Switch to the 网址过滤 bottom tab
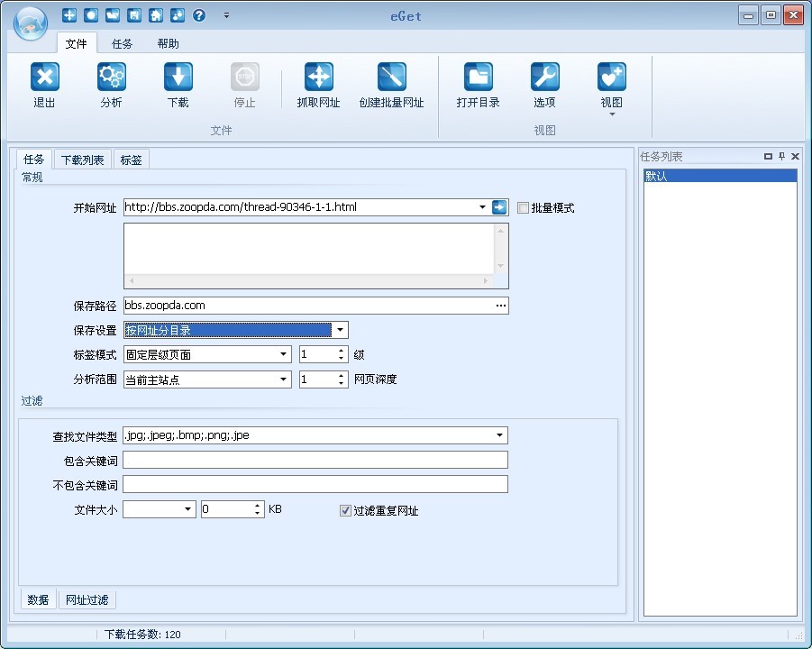 click(87, 599)
